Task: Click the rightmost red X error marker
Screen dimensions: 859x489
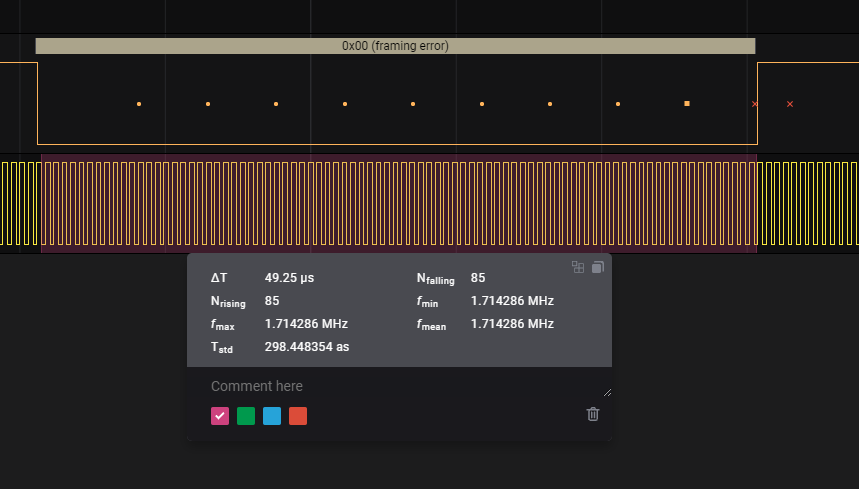Action: (x=790, y=104)
